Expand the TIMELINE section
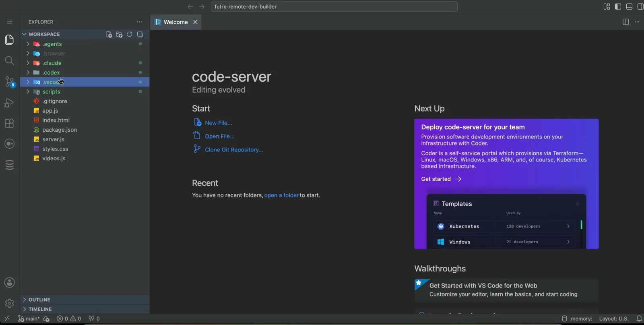Image resolution: width=644 pixels, height=325 pixels. (85, 309)
